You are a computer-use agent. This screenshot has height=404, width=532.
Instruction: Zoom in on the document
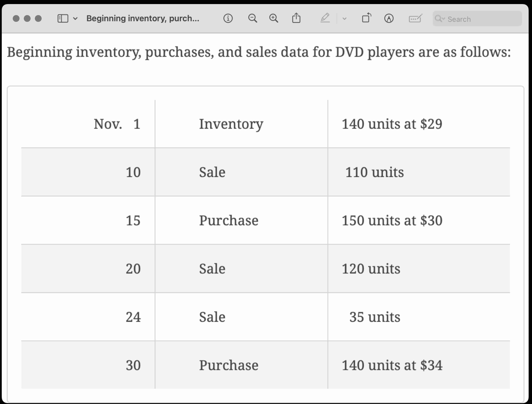[274, 18]
